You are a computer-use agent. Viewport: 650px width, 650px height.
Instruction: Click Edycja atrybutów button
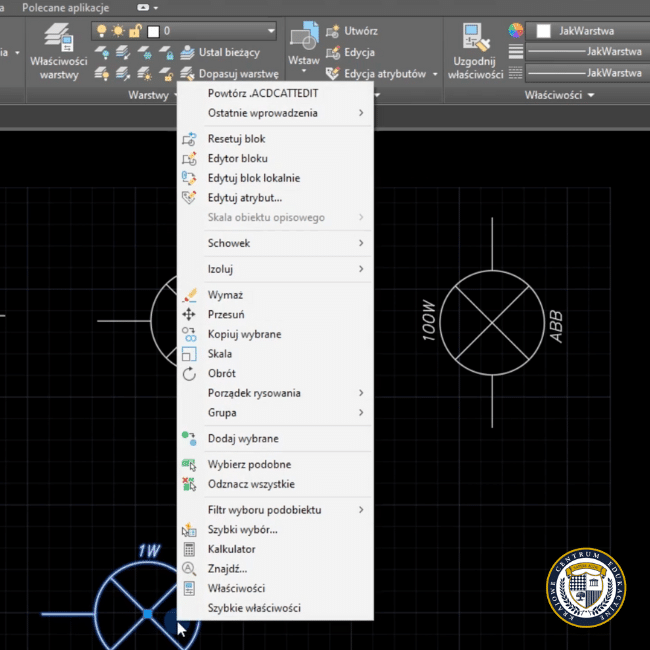coord(376,74)
